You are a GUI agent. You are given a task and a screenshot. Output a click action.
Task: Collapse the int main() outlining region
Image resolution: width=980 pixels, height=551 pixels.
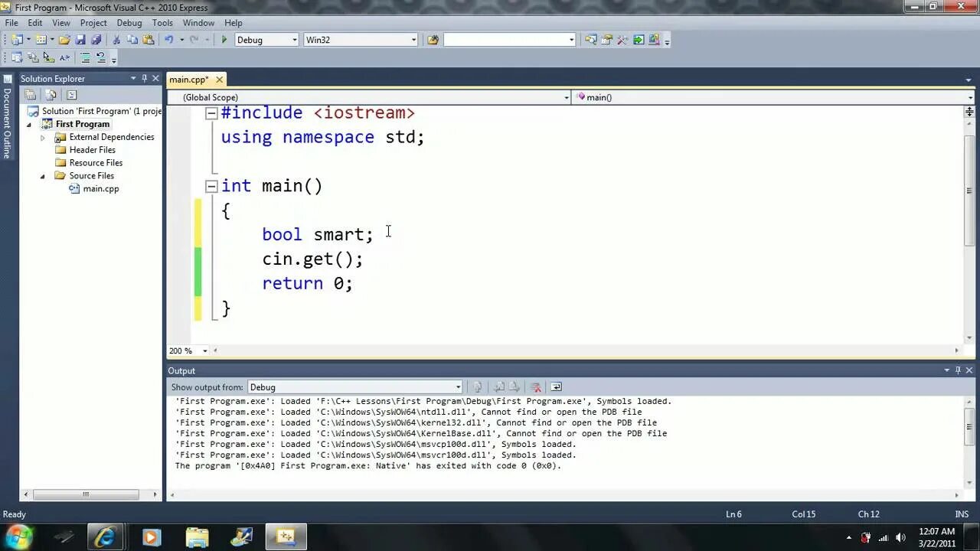[211, 186]
